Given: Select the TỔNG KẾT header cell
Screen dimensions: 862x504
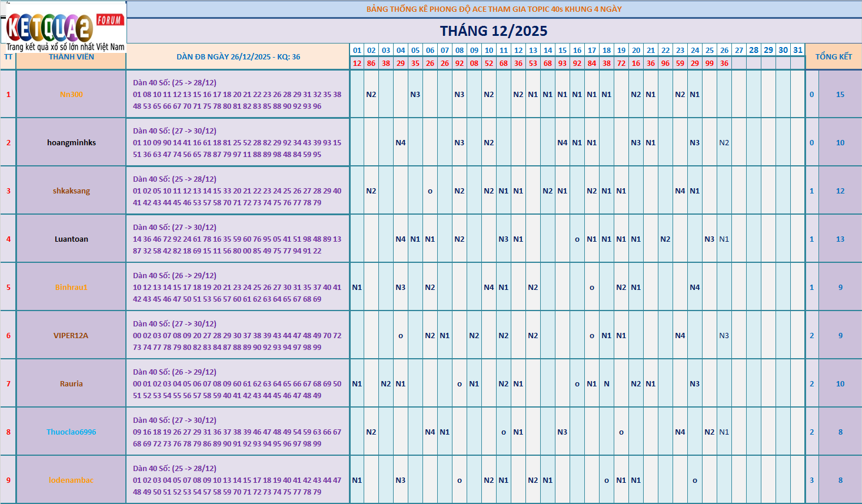Looking at the screenshot, I should 833,57.
